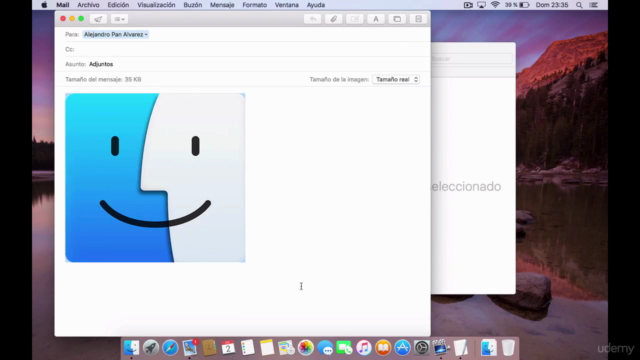
Task: Open Maps in the Dock
Action: [286, 348]
